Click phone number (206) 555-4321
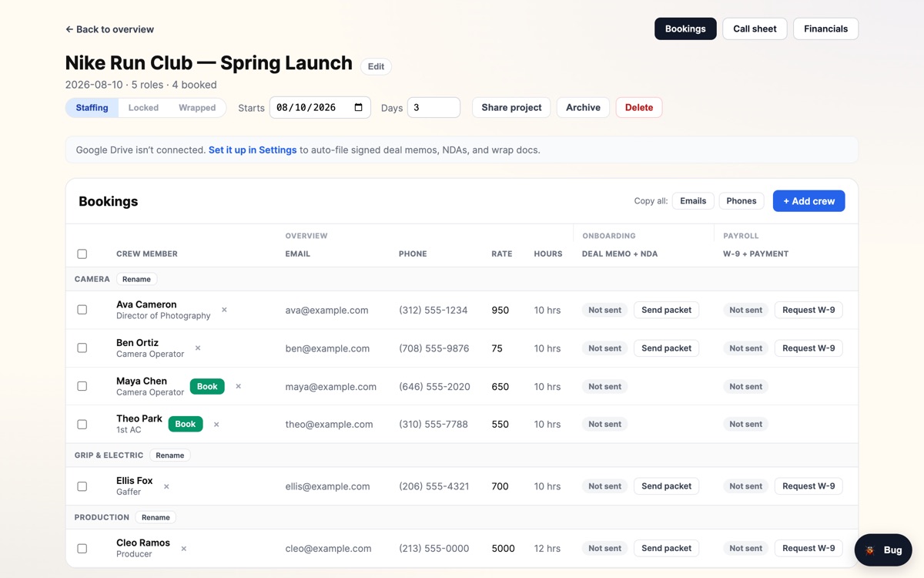 [x=434, y=486]
